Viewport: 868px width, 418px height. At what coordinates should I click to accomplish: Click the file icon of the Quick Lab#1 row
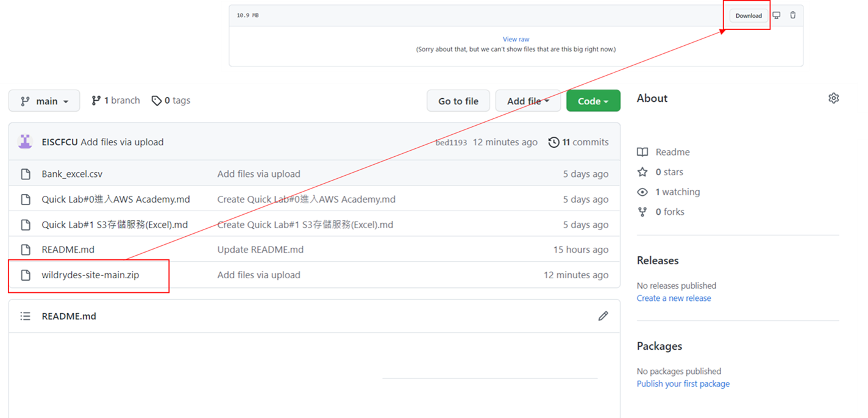click(x=26, y=225)
